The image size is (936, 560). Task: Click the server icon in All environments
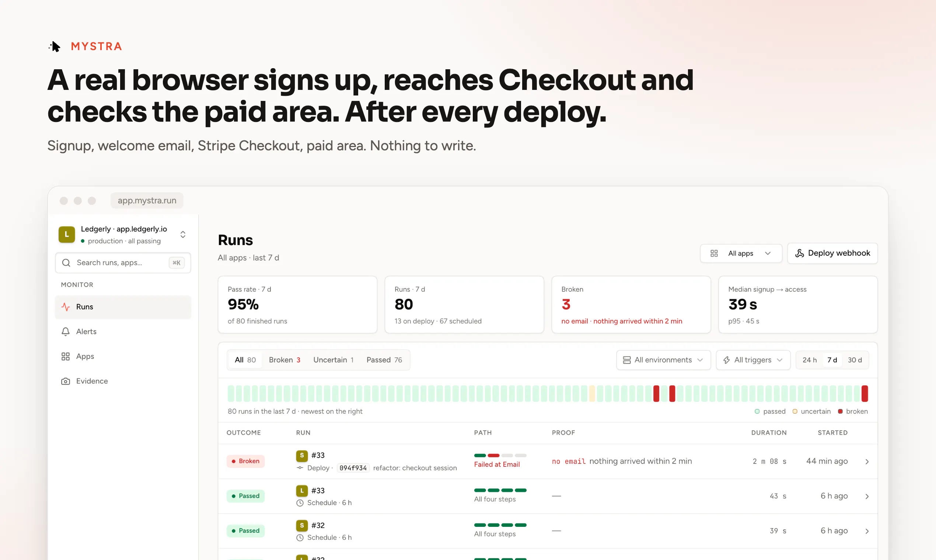(x=627, y=360)
